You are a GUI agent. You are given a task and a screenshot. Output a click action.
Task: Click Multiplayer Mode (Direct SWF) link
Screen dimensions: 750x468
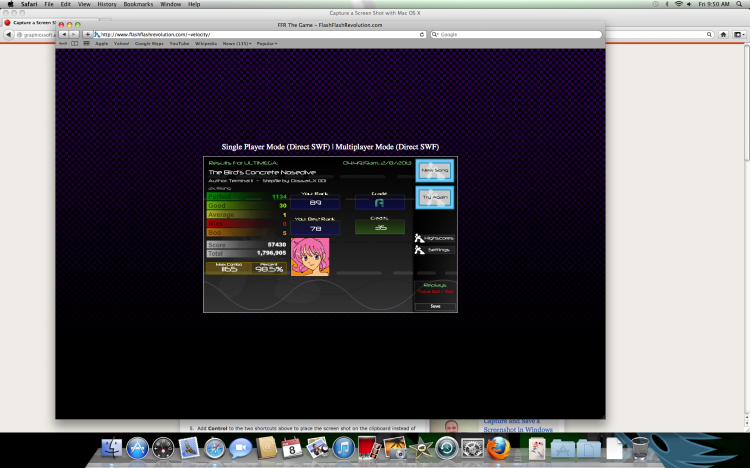(387, 147)
